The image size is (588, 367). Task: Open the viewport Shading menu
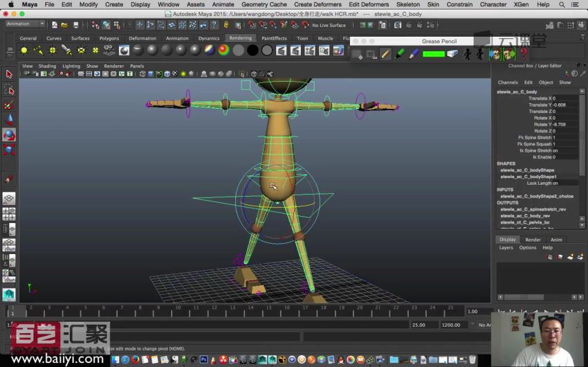[x=47, y=66]
